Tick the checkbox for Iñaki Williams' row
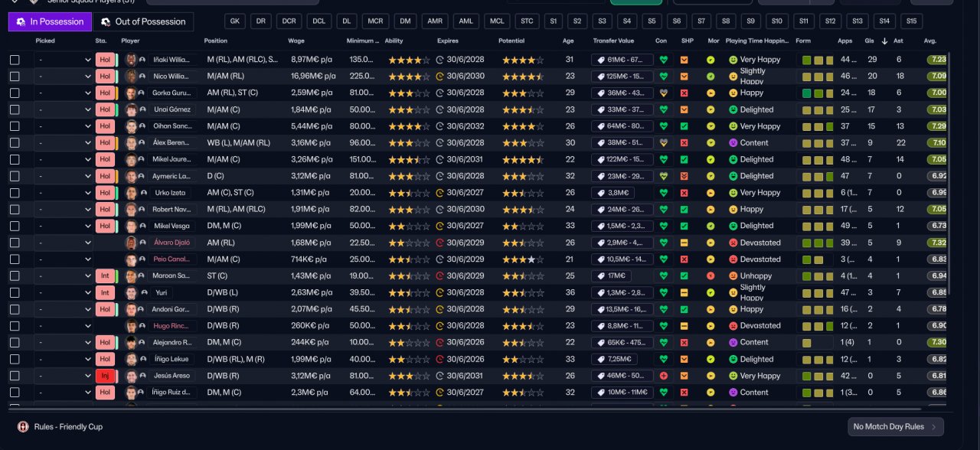The width and height of the screenshot is (980, 450). (15, 60)
